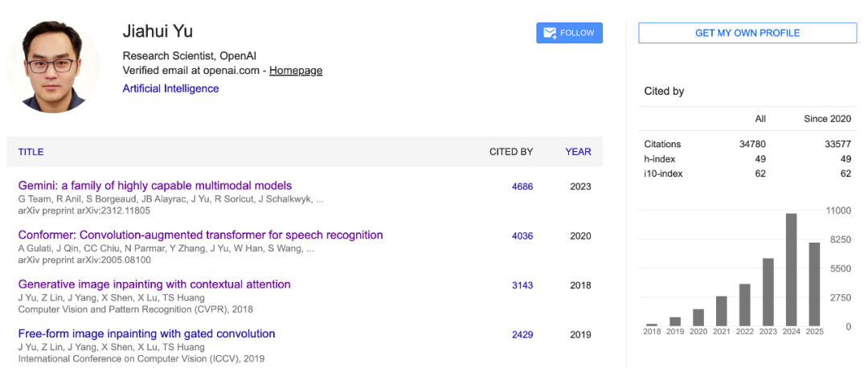View the 4686 citations for Gemini
Screen dimensions: 868x368
522,186
